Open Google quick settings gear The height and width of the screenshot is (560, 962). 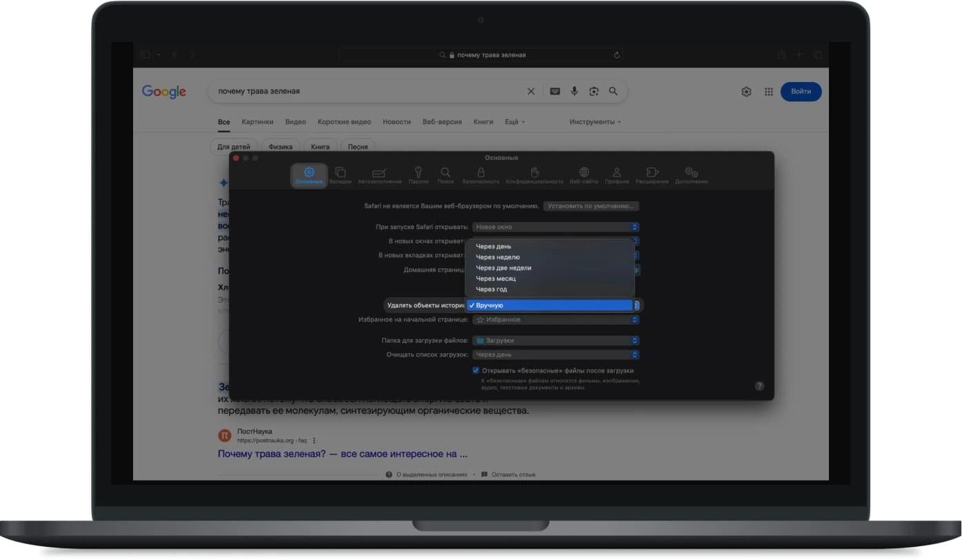(746, 92)
